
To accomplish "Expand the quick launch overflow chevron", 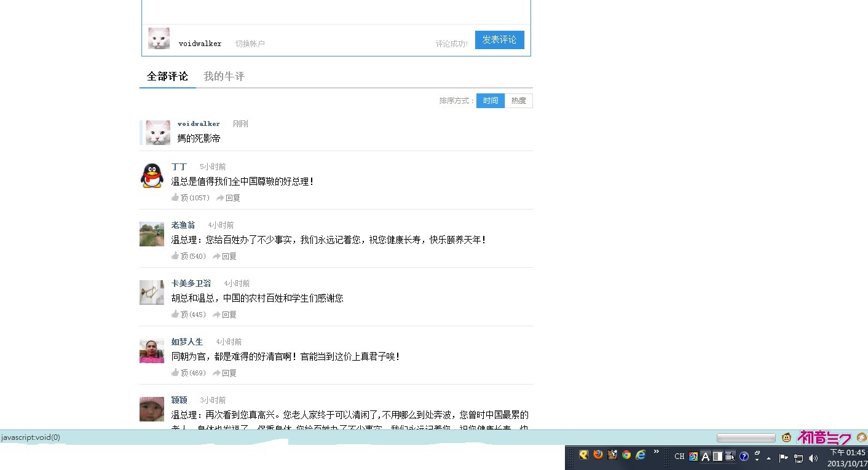I will click(x=656, y=452).
